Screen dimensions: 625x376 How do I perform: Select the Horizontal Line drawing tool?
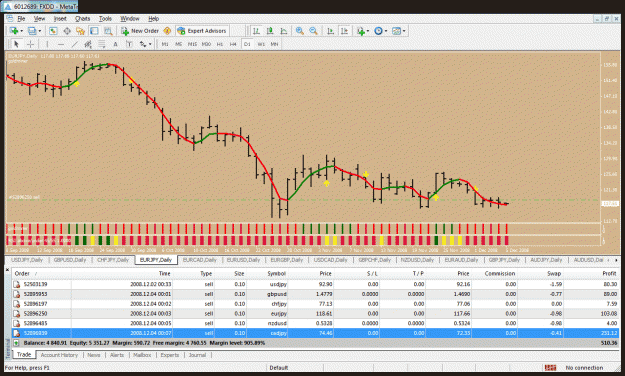[61, 44]
